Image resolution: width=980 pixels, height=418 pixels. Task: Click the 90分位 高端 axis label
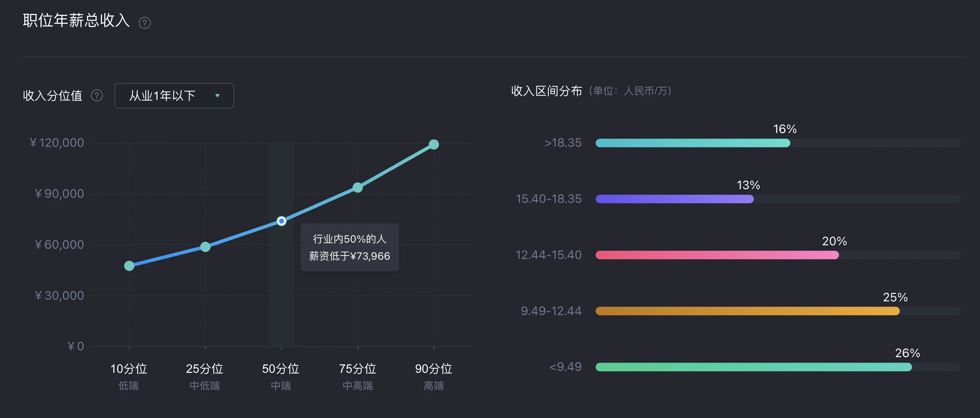[x=434, y=377]
